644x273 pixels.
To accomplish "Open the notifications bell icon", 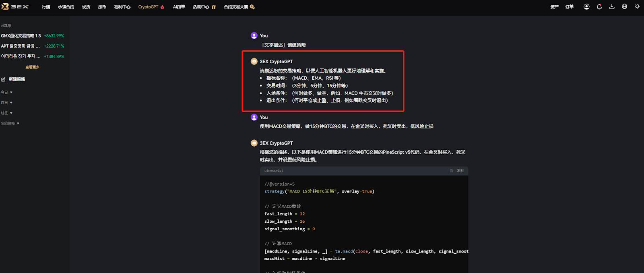I will click(x=599, y=7).
